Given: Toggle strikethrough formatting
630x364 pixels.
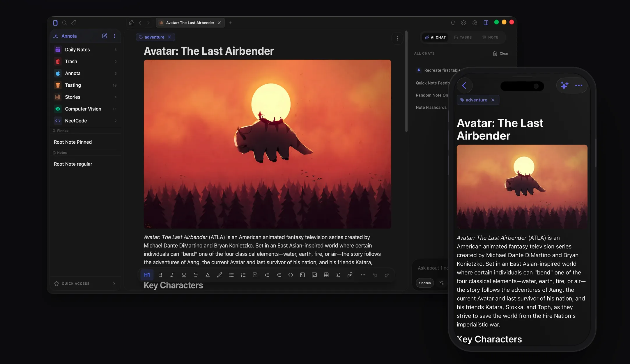Looking at the screenshot, I should tap(196, 275).
